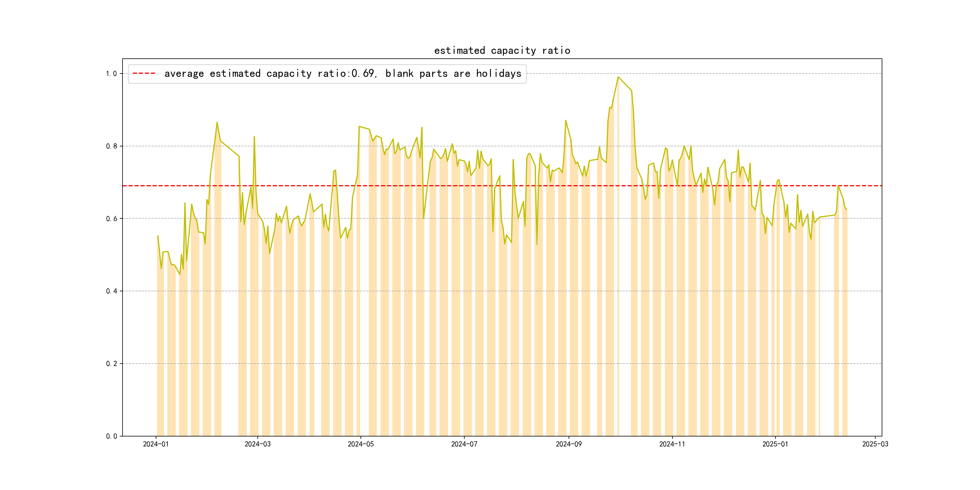Click the 2024-11 x-axis label
The image size is (980, 490).
pyautogui.click(x=672, y=444)
